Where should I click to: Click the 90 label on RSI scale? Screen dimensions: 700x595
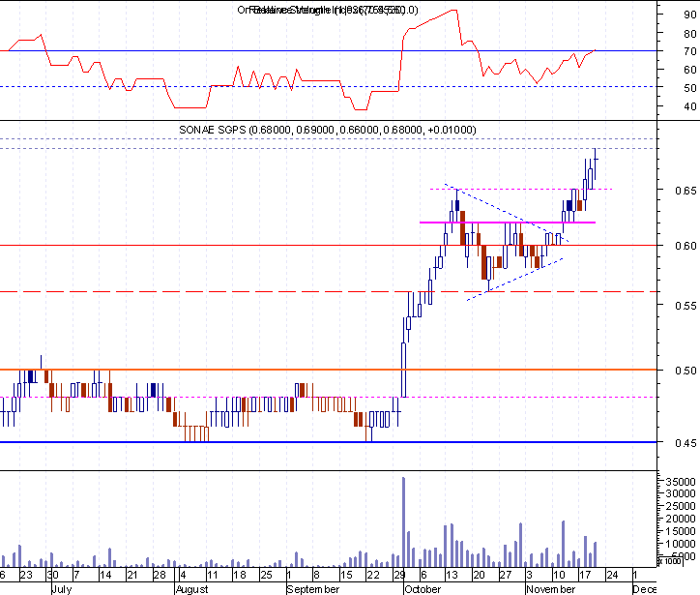[690, 15]
